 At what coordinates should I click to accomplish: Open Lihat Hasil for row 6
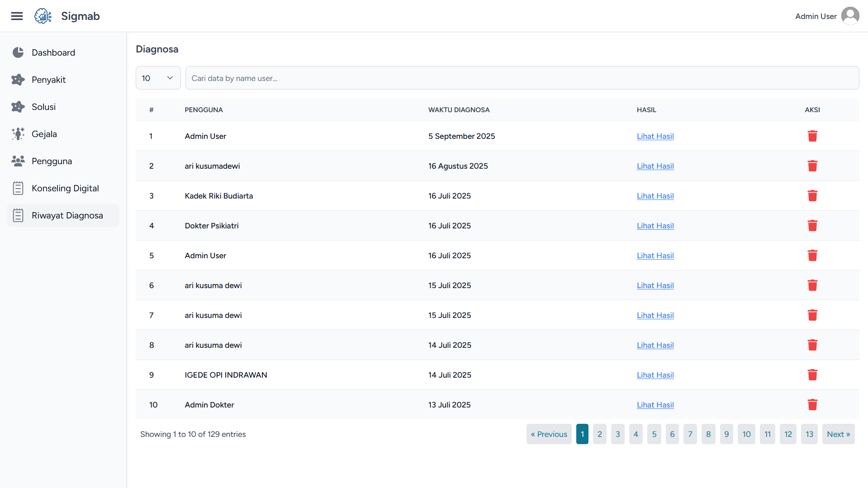[655, 285]
